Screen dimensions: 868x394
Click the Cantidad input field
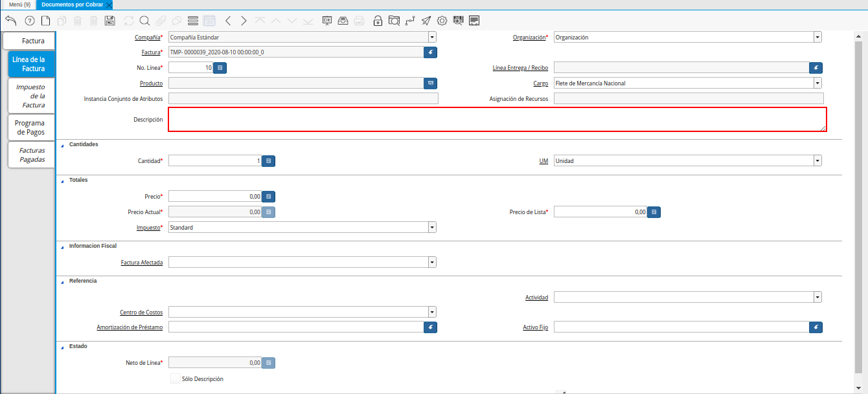pos(215,160)
